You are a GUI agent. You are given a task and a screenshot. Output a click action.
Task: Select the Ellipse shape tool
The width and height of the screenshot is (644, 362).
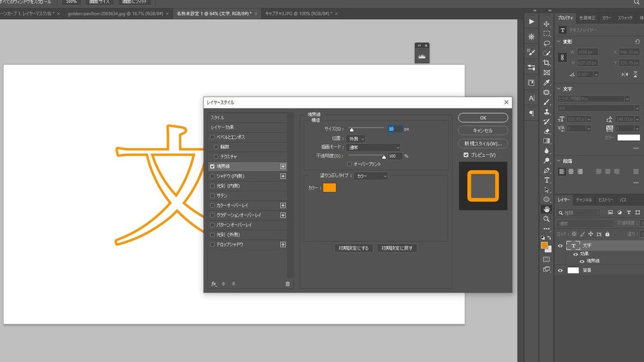(546, 200)
